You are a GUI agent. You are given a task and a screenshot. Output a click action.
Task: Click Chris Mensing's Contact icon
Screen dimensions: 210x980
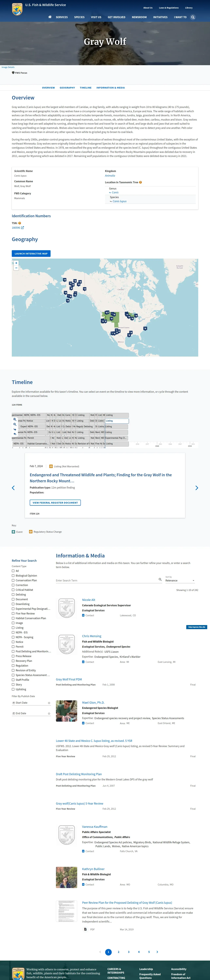[83, 662]
